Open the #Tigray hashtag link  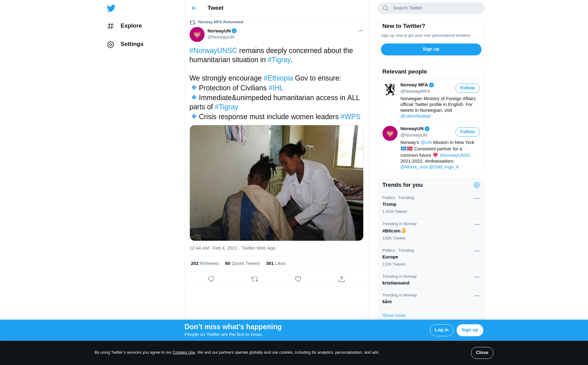tap(279, 60)
